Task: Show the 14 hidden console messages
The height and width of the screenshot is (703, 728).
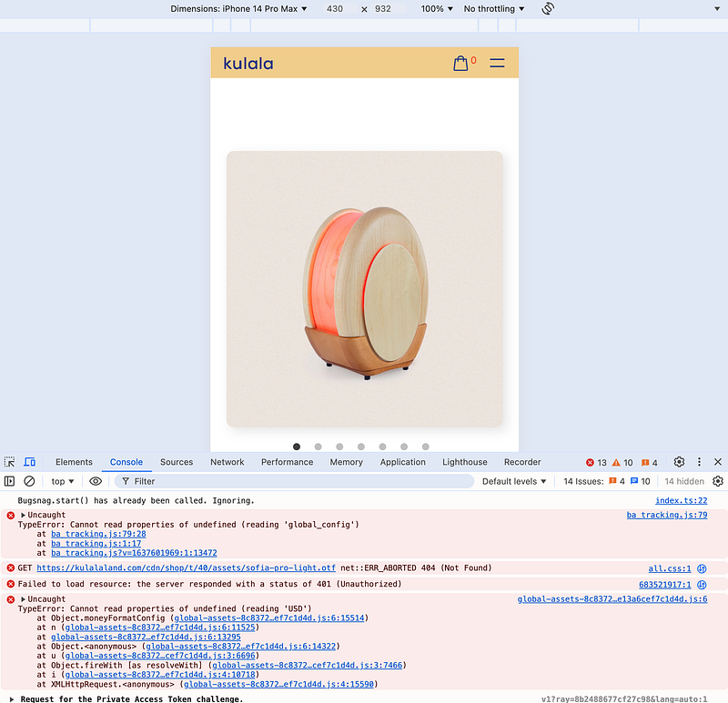Action: (683, 481)
